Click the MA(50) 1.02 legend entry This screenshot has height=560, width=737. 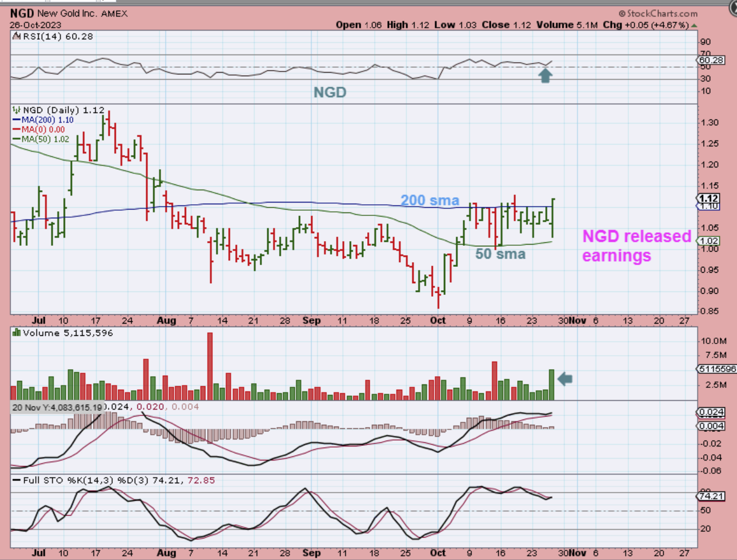pos(41,139)
